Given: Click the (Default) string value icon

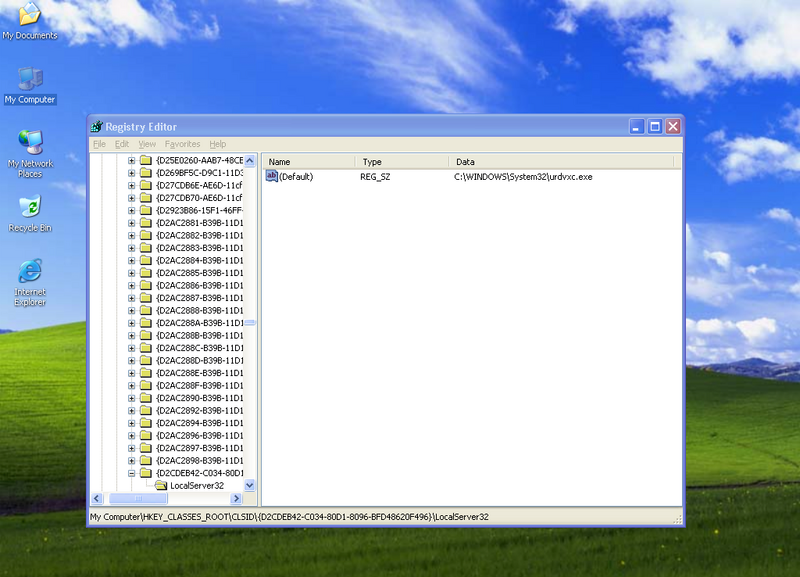Looking at the screenshot, I should (x=272, y=177).
